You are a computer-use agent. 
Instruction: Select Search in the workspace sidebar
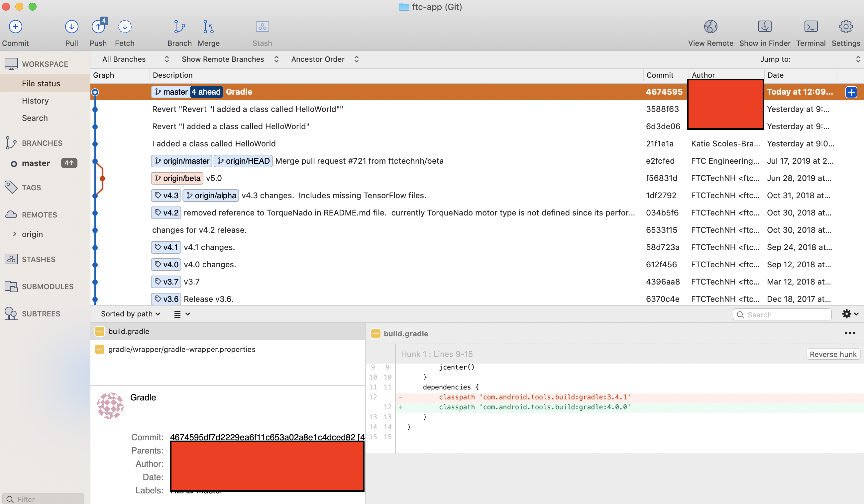(35, 118)
